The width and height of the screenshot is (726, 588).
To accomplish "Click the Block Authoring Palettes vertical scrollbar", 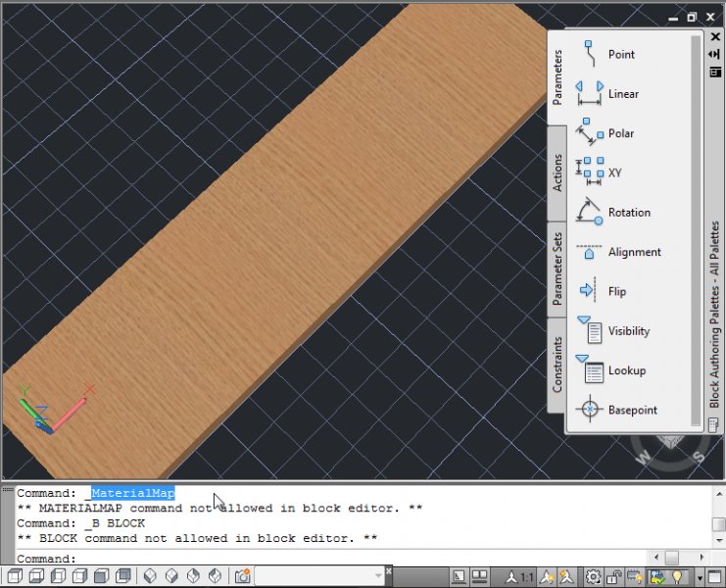I will pyautogui.click(x=696, y=230).
